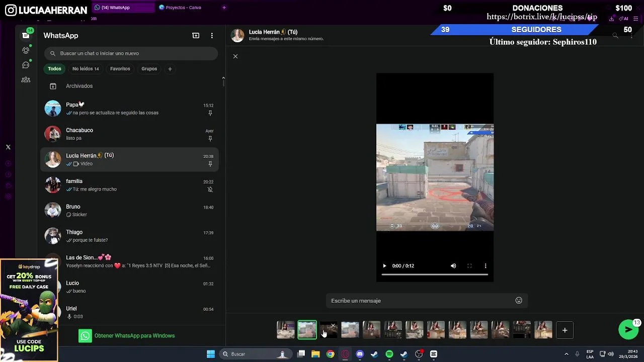Image resolution: width=644 pixels, height=362 pixels.
Task: Open OBS Studio from the taskbar
Action: (419, 354)
